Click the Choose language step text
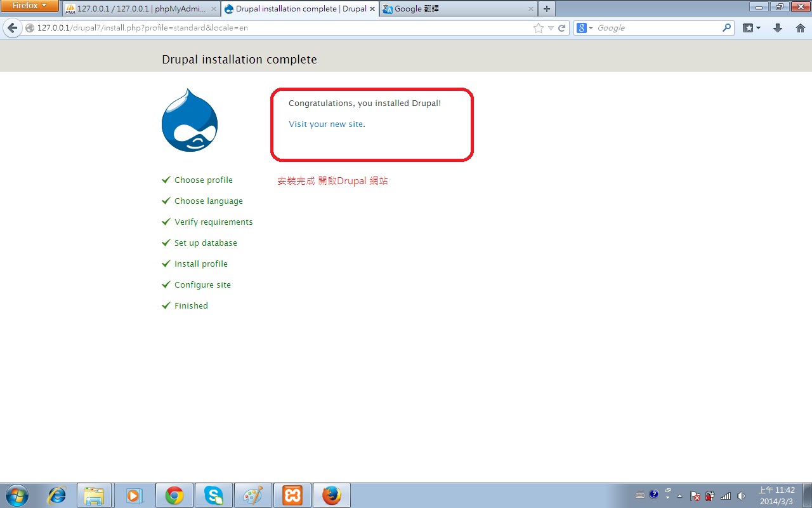Image resolution: width=812 pixels, height=508 pixels. tap(209, 201)
